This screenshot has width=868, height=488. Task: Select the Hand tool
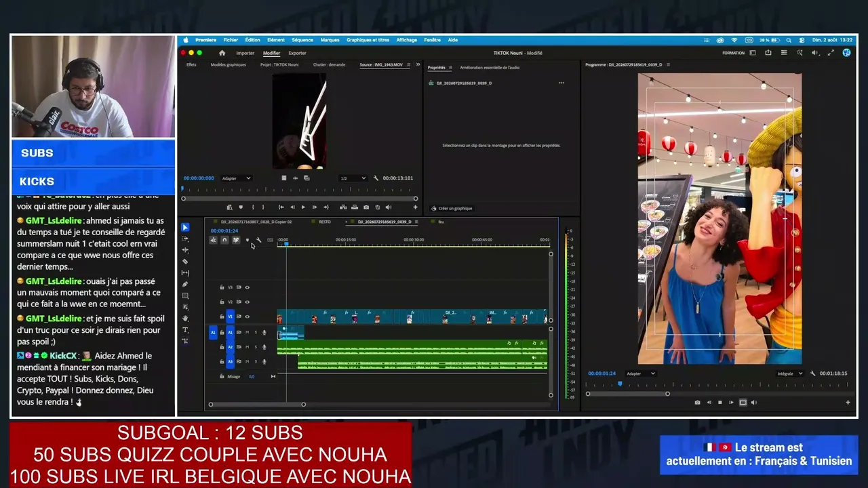[185, 319]
